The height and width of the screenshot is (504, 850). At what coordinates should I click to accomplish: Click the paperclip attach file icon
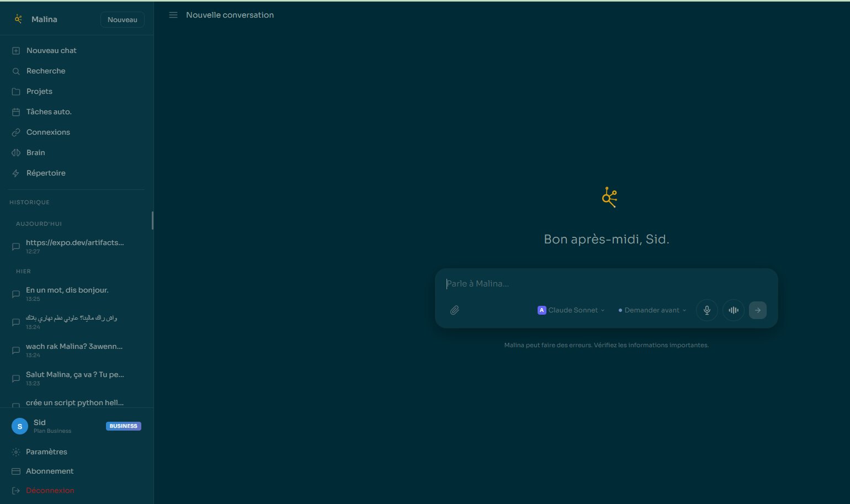click(454, 310)
